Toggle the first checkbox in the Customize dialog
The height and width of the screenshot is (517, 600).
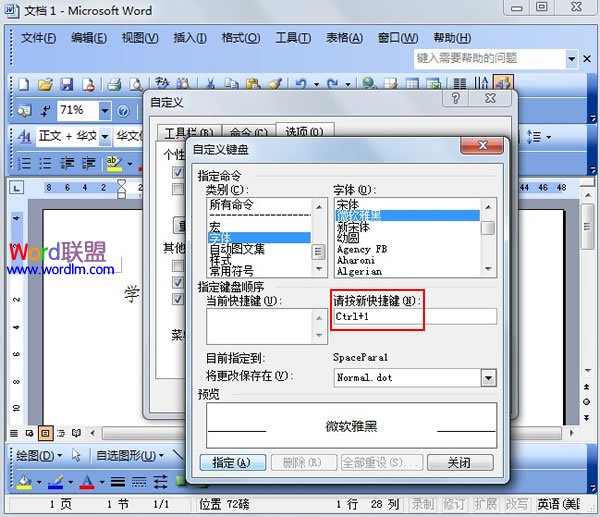178,172
